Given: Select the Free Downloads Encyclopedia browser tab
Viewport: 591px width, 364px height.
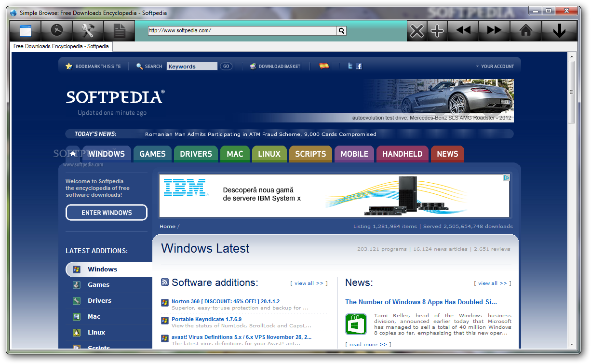Looking at the screenshot, I should pyautogui.click(x=61, y=47).
